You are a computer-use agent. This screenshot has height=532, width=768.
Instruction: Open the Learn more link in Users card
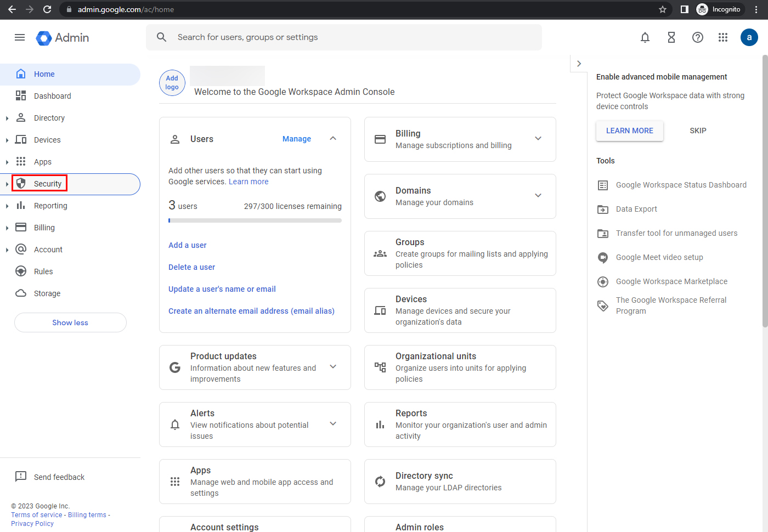click(249, 182)
